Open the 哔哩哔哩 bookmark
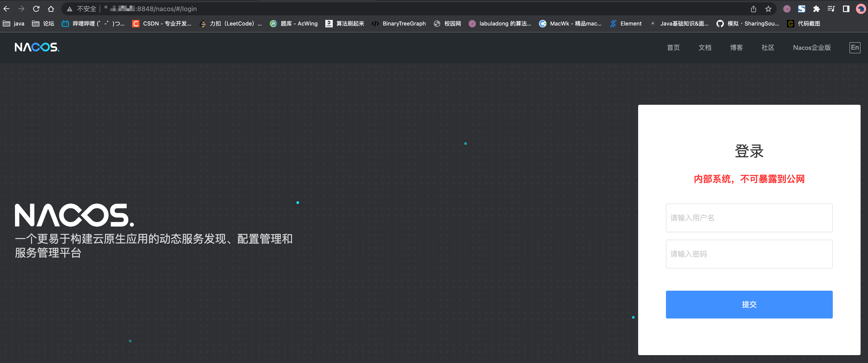 click(93, 24)
